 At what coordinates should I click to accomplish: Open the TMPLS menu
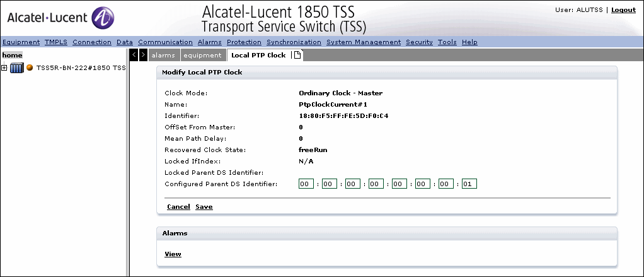[x=56, y=42]
